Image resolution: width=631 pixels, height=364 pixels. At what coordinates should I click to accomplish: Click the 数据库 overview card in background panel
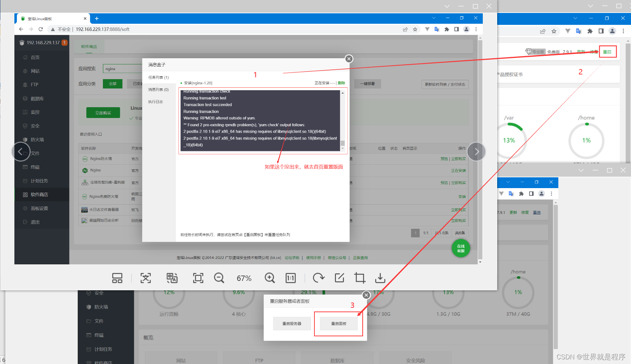coord(337,358)
